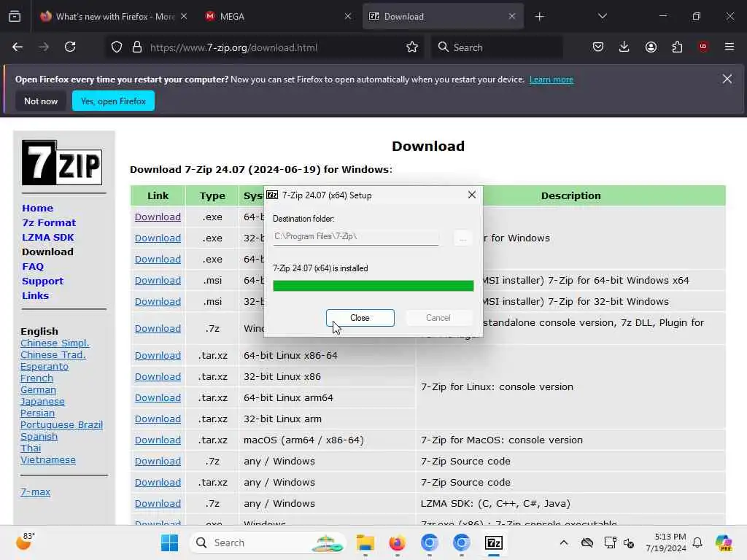Bookmark this page with the star icon
Image resolution: width=747 pixels, height=560 pixels.
[412, 47]
